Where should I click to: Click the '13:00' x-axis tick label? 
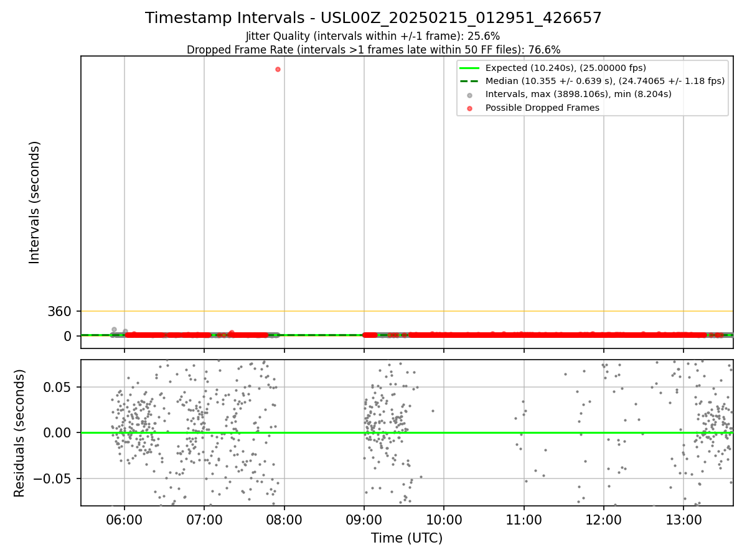pyautogui.click(x=684, y=519)
